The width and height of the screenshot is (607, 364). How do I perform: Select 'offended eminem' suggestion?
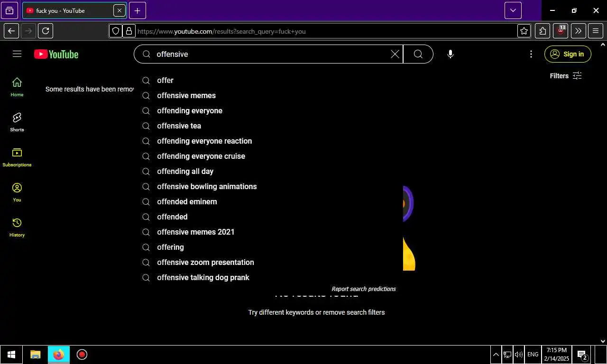(268, 202)
